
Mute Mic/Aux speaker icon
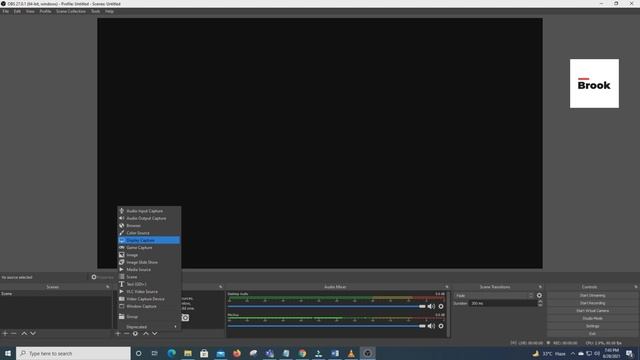click(x=431, y=326)
